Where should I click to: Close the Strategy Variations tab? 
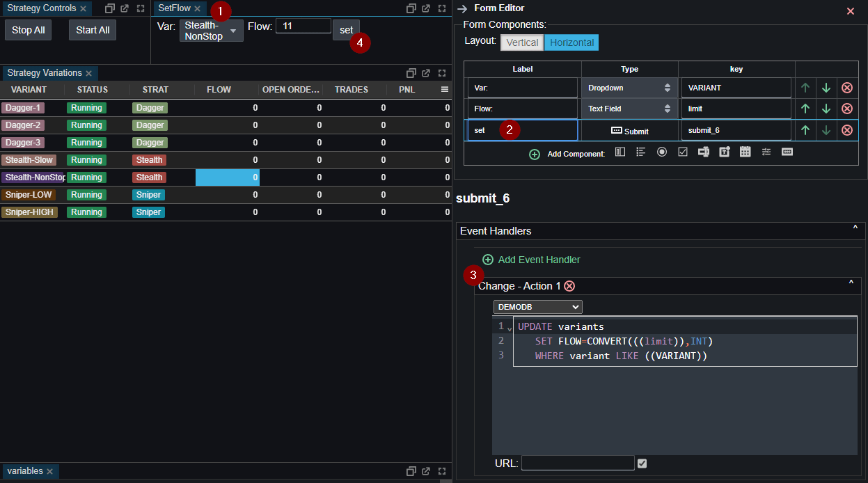[88, 73]
